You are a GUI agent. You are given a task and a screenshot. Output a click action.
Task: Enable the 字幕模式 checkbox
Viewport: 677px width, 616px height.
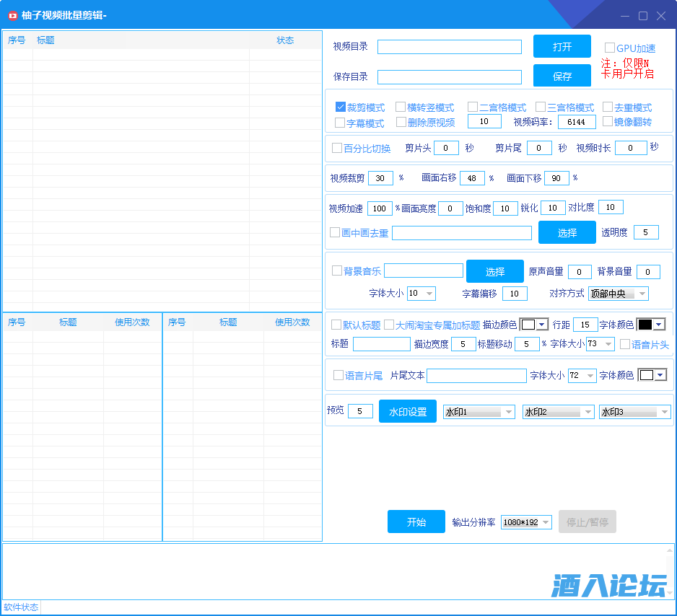click(341, 123)
